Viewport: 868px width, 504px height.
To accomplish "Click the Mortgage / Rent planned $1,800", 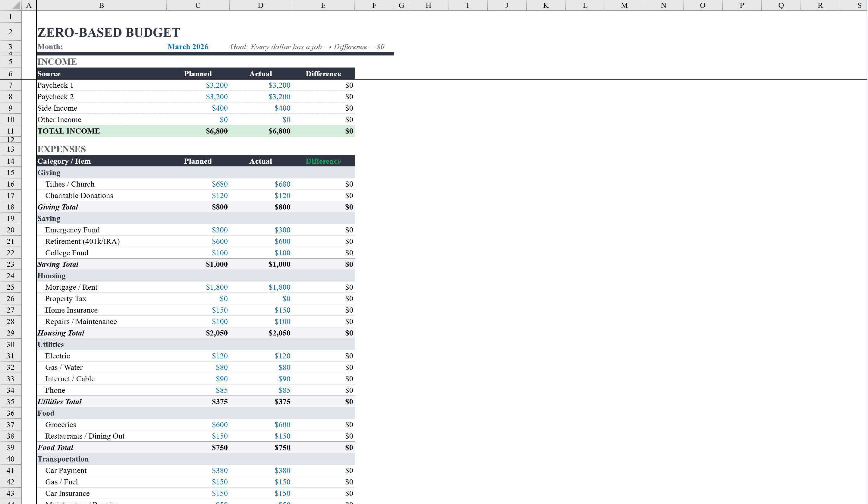I will pos(217,287).
